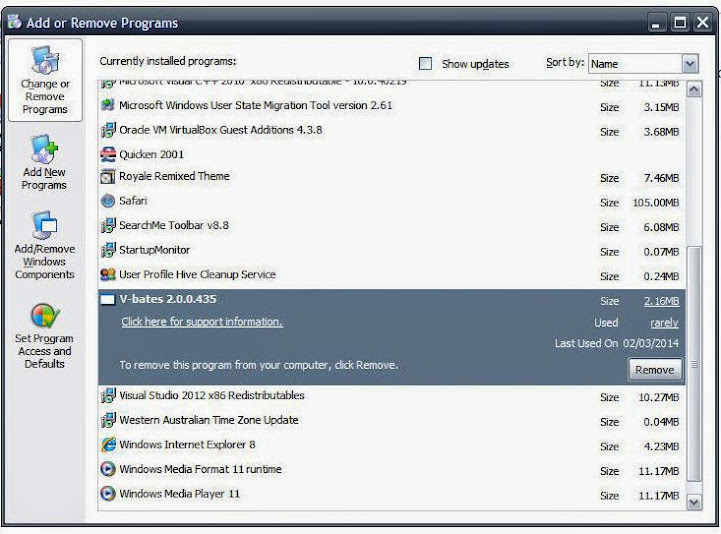The height and width of the screenshot is (534, 721).
Task: Select 'Oracle VM VirtualBox Guest Additions 4.3.8' entry
Action: point(391,130)
